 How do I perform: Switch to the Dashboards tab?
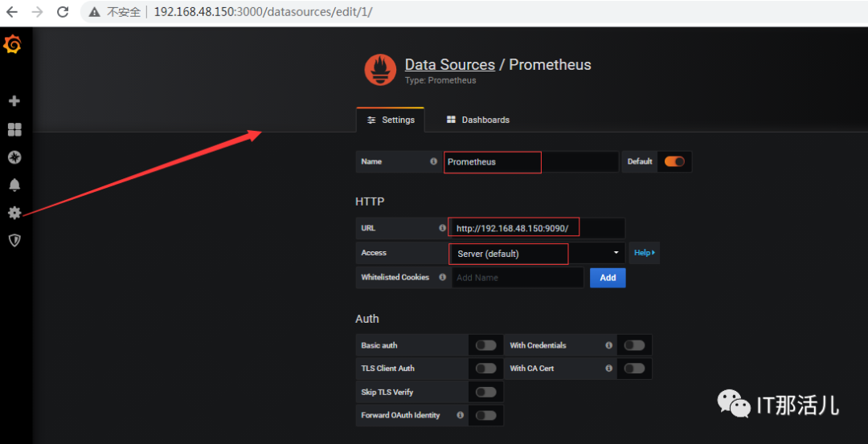(x=478, y=120)
